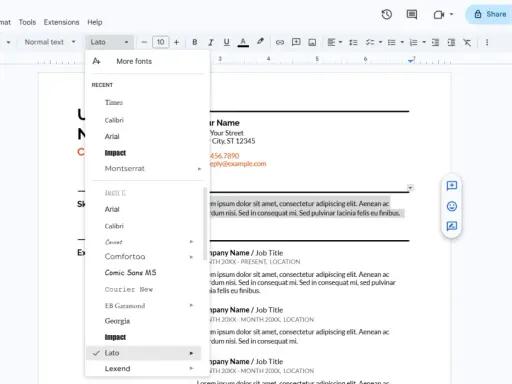Open the Tools menu
Viewport: 512px width, 384px height.
27,22
